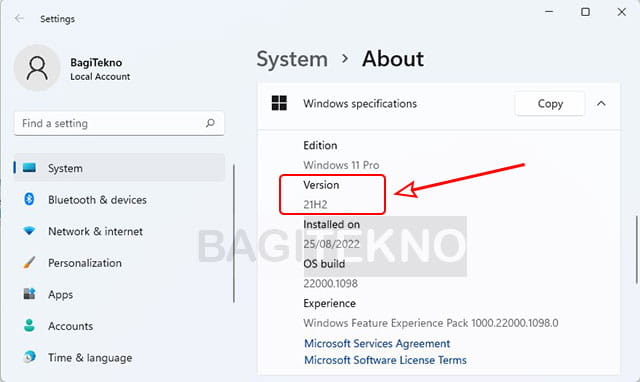Maximize the Settings window
This screenshot has width=640, height=382.
[x=585, y=12]
